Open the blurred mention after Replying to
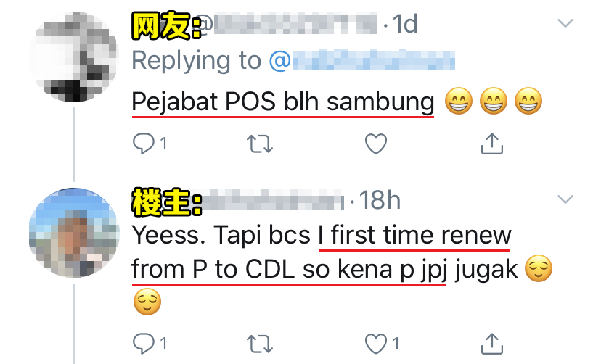Image resolution: width=601 pixels, height=364 pixels. tap(362, 60)
